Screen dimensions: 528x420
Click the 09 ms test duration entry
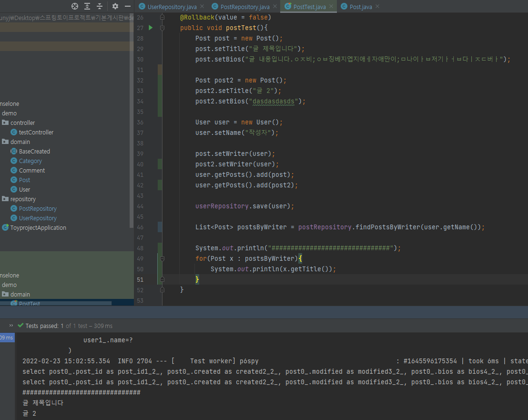click(7, 338)
